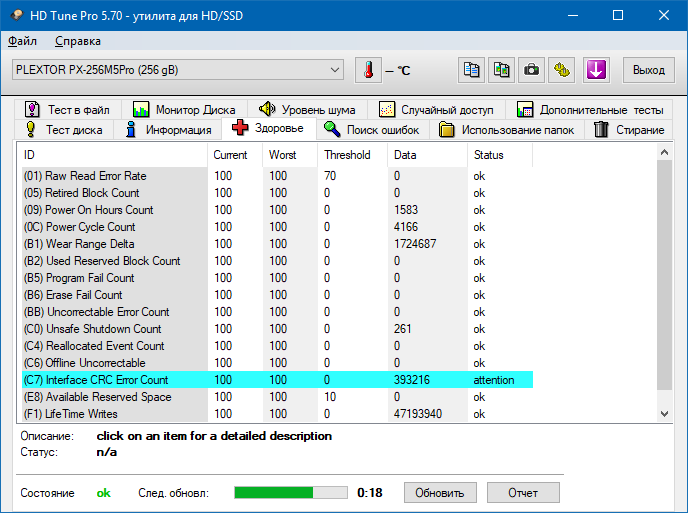Sort by the Threshold column header
This screenshot has height=513, width=688.
coord(347,155)
